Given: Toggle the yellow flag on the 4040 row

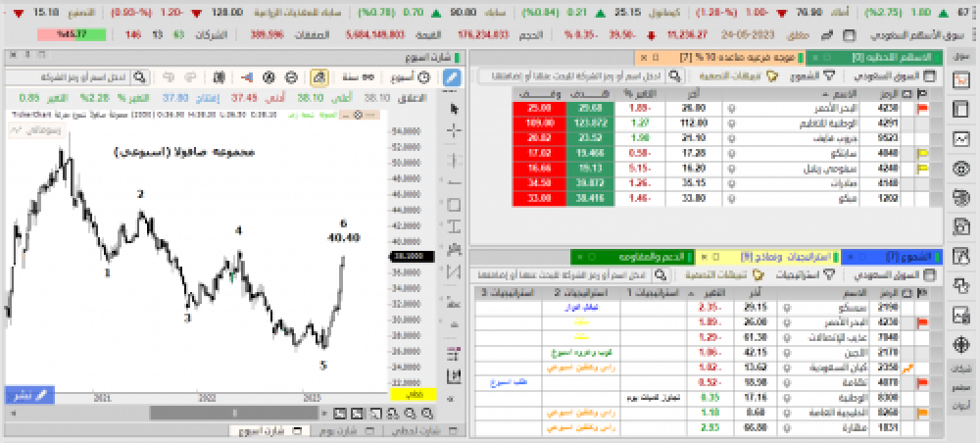Looking at the screenshot, I should point(921,154).
